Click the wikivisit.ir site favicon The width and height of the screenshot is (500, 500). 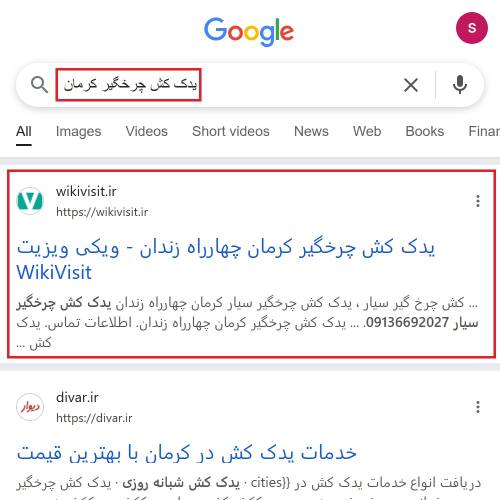pos(30,201)
